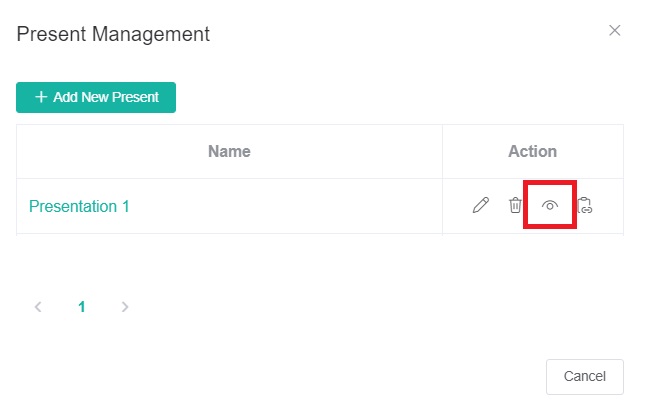Cancel the Present Management dialog
646x414 pixels.
point(585,377)
